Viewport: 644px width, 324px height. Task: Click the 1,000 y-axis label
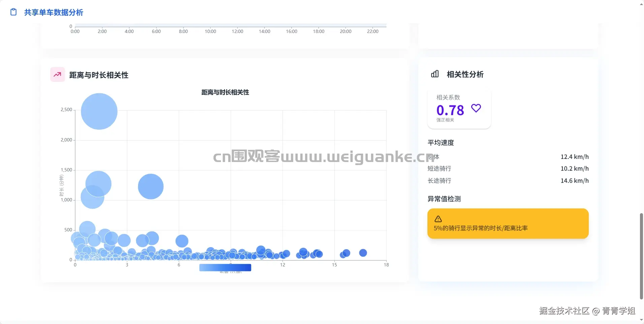point(66,200)
